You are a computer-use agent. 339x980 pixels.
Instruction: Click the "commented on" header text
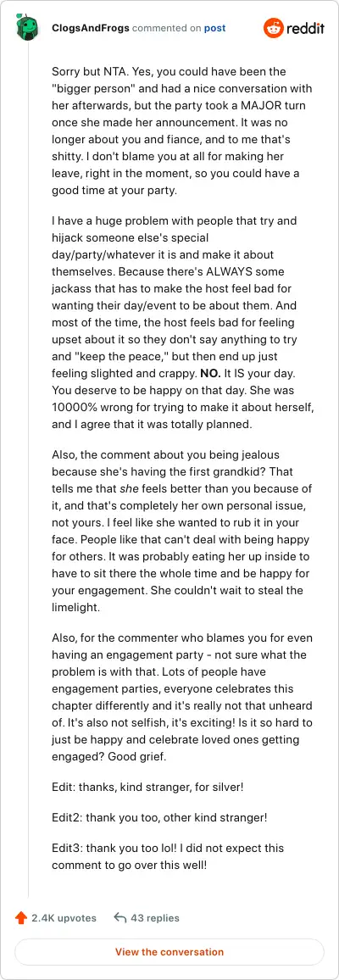[x=167, y=28]
